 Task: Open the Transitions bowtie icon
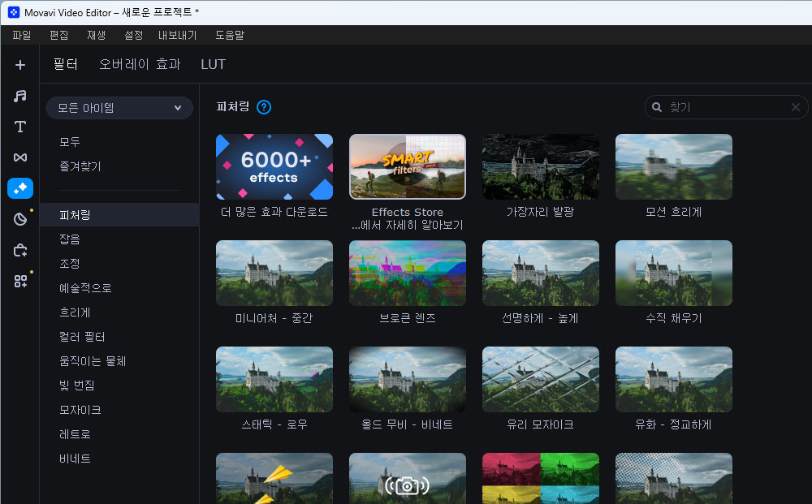20,157
